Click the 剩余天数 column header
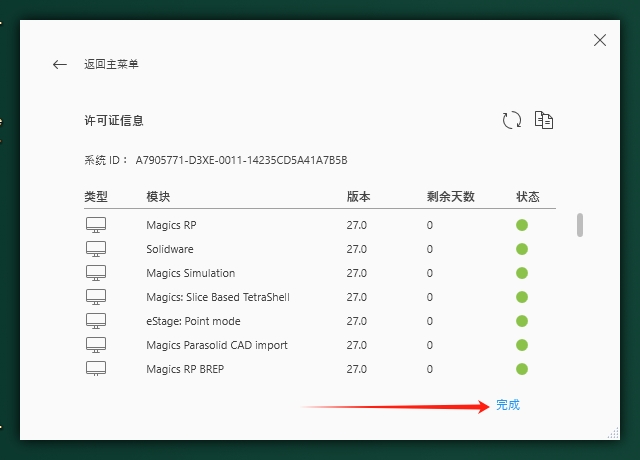This screenshot has width=640, height=460. [451, 197]
